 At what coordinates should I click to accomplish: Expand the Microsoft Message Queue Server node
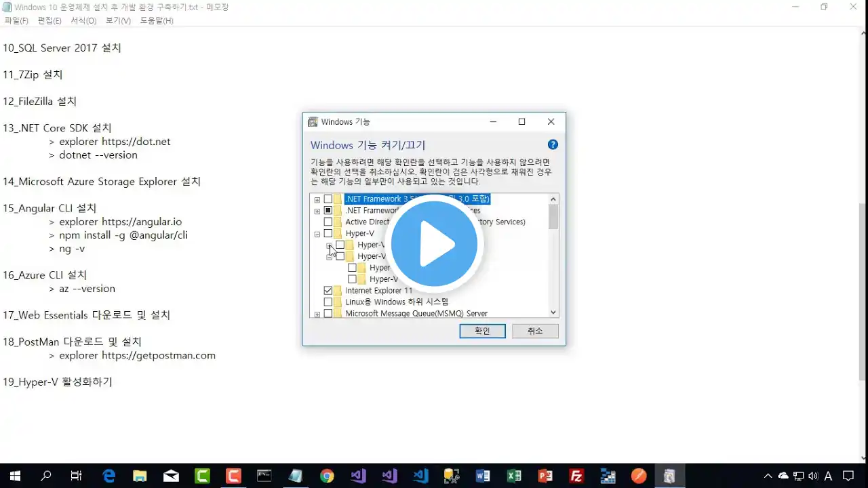pos(317,314)
